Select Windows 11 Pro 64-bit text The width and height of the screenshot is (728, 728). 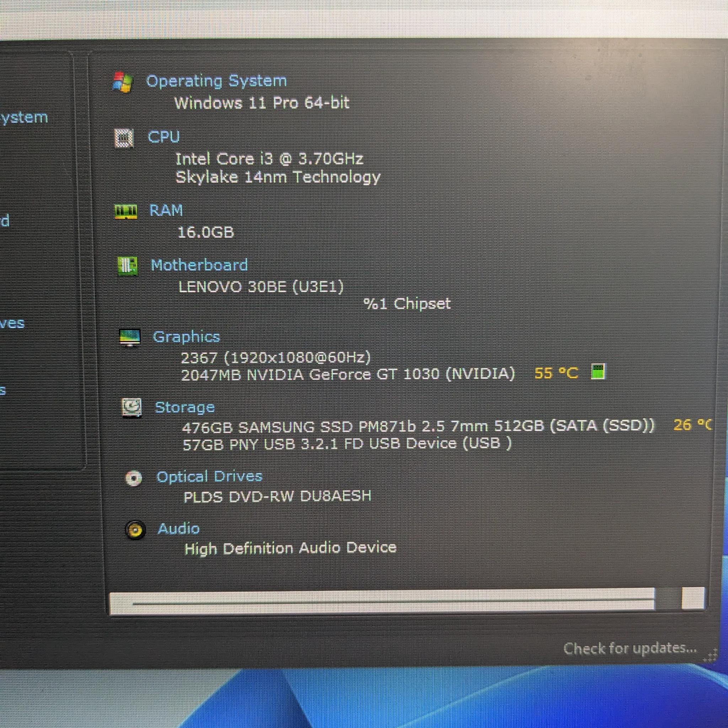(x=262, y=103)
